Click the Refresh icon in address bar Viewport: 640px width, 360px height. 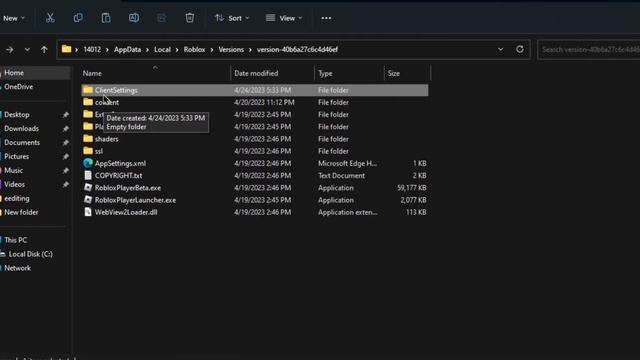tap(520, 49)
